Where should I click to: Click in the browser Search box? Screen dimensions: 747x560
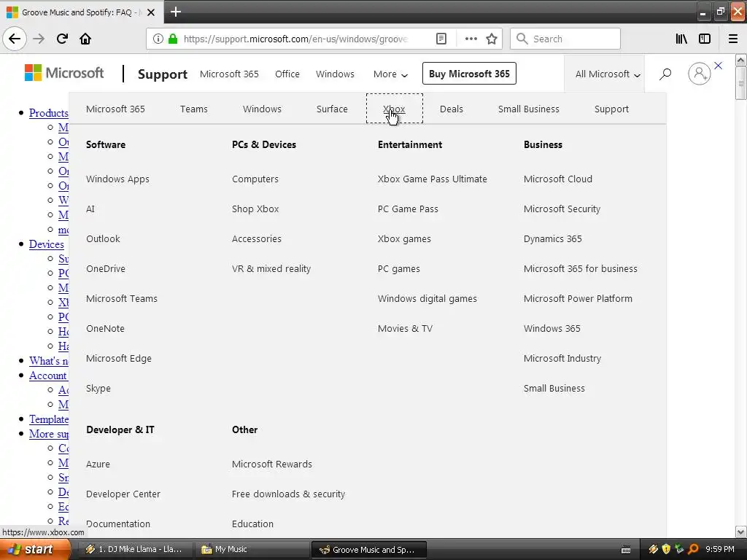coord(565,39)
